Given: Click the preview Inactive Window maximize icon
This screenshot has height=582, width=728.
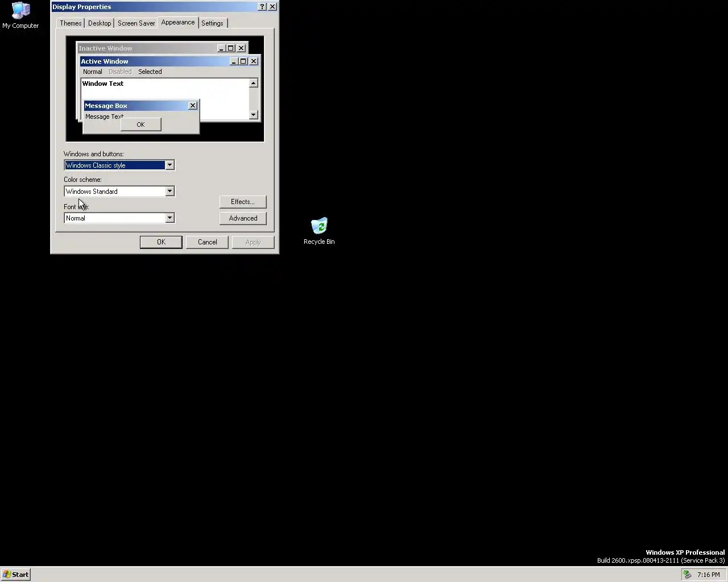Looking at the screenshot, I should [230, 48].
